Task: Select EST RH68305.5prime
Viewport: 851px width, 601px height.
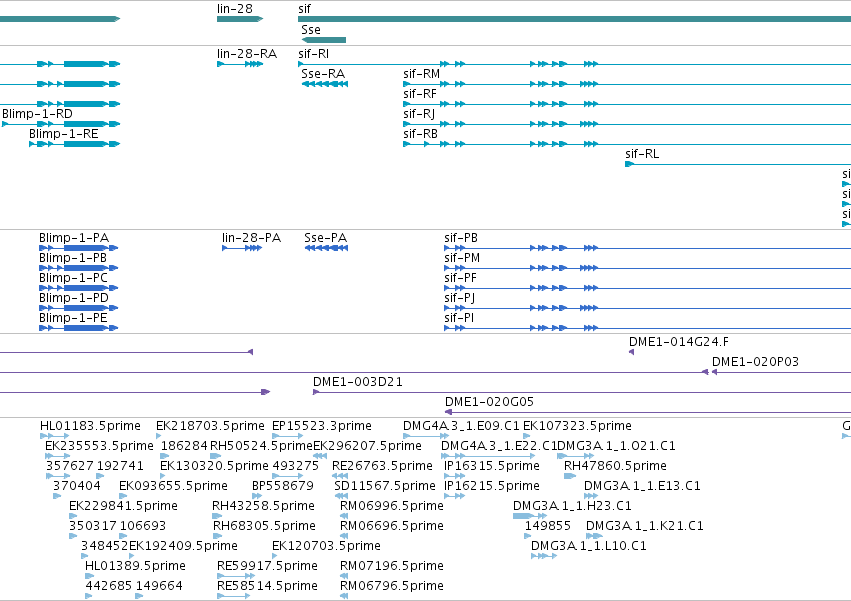Action: (x=264, y=527)
